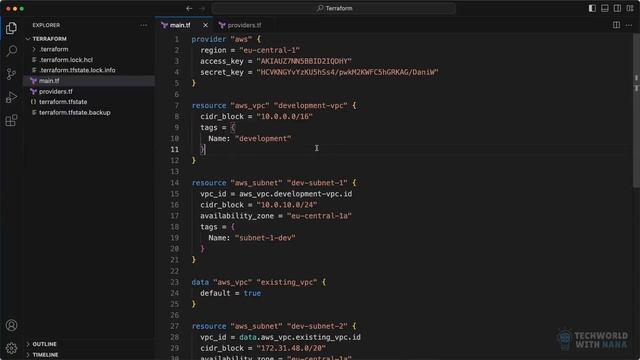Open the Accounts menu icon
This screenshot has width=640, height=360.
click(11, 325)
